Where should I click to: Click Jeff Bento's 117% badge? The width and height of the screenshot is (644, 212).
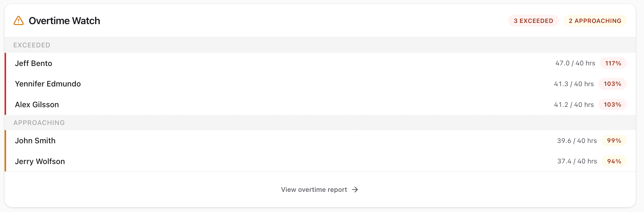click(x=613, y=63)
